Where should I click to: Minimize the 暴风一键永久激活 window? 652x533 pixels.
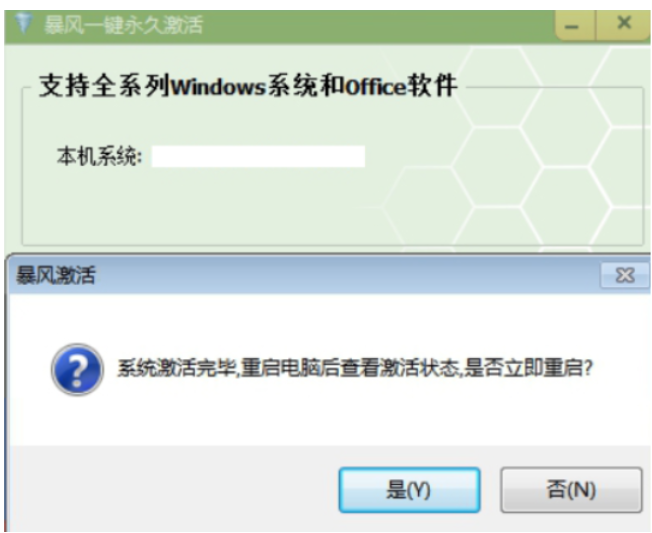575,25
